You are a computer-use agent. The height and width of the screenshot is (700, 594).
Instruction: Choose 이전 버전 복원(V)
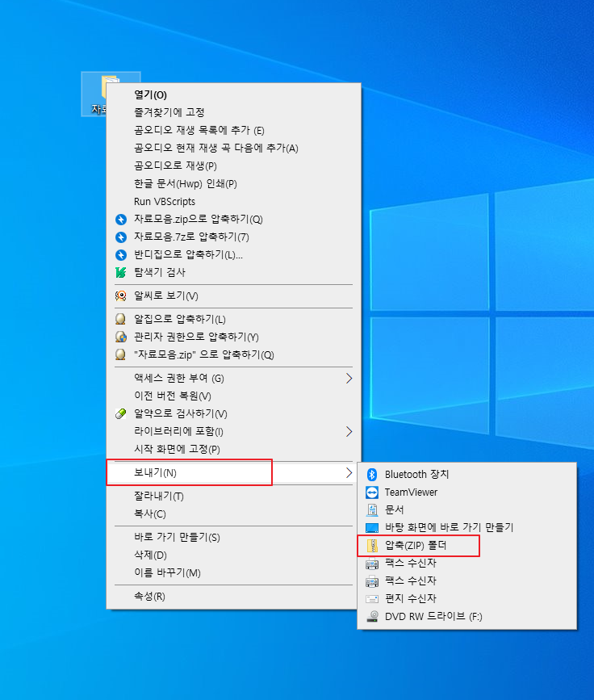234,396
